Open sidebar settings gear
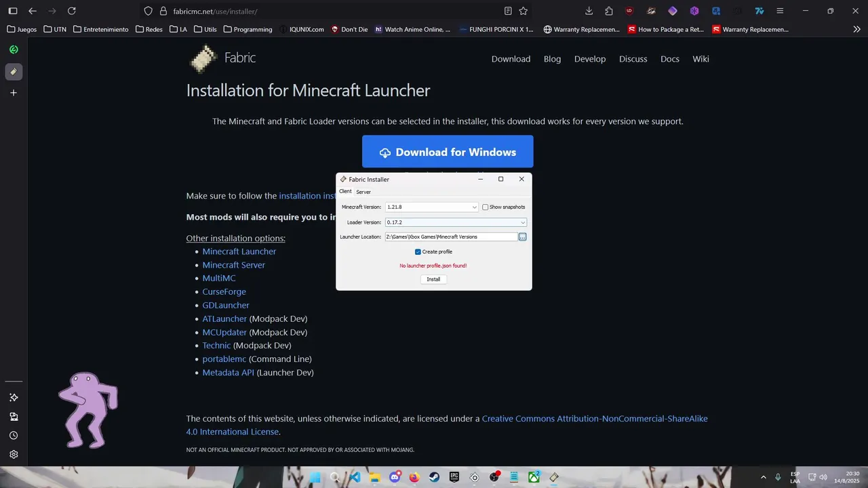This screenshot has height=488, width=868. (14, 454)
